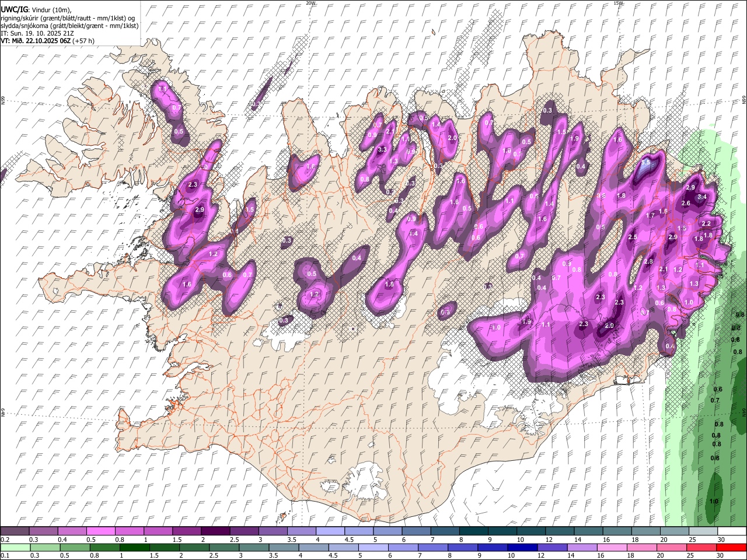This screenshot has width=747, height=560.
Task: Click the darkest purple swatch labeled 2 in the snow scale
Action: 216,531
